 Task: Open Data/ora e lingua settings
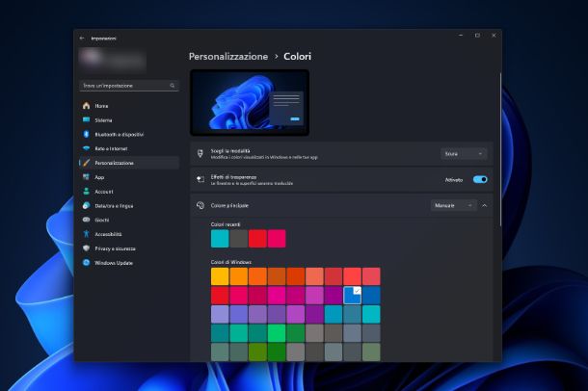click(114, 205)
